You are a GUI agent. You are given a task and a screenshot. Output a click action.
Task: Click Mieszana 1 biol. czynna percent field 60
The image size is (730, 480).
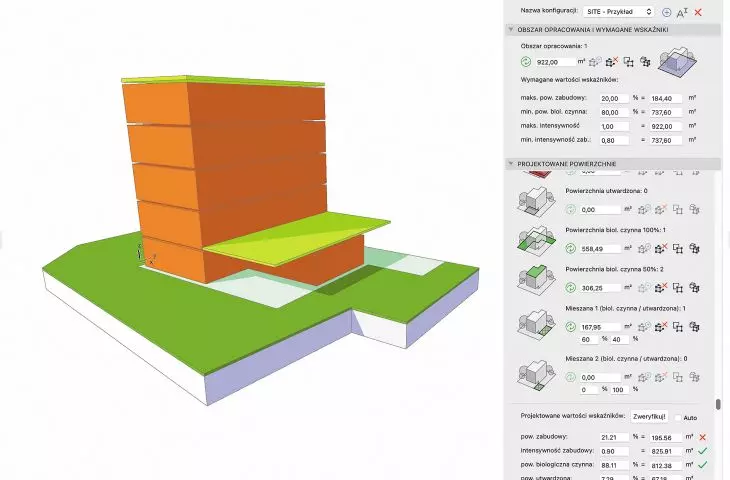[588, 339]
